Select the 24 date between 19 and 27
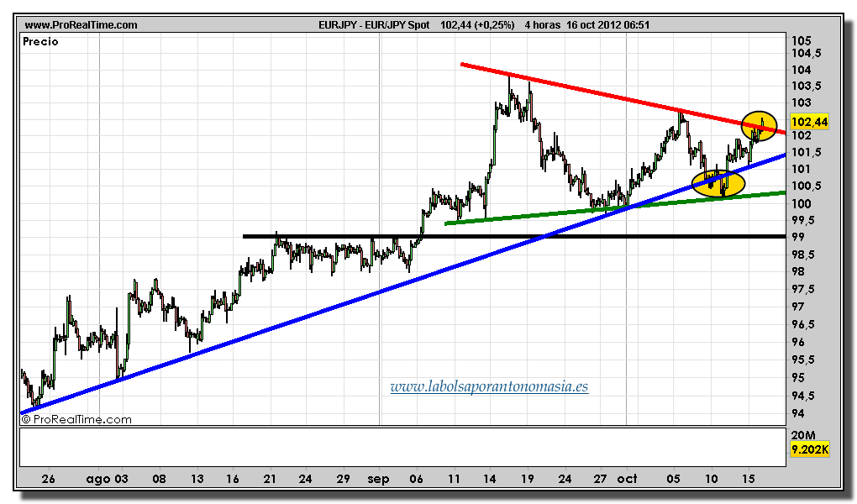The height and width of the screenshot is (504, 857). [x=565, y=479]
